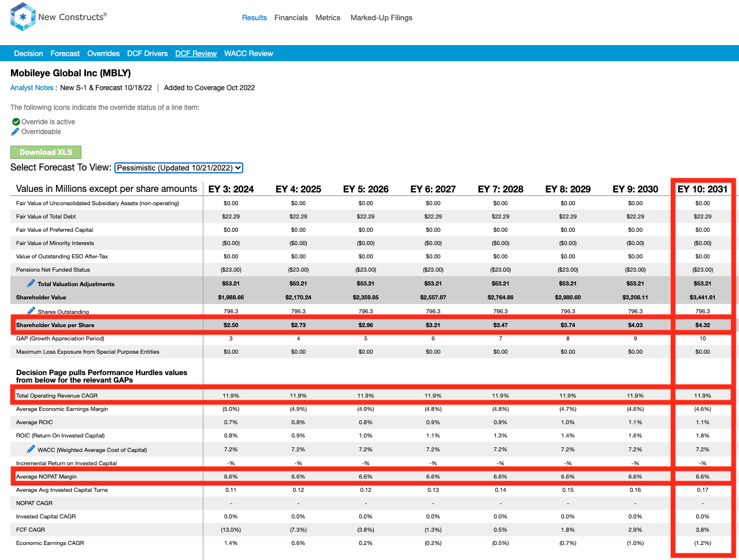Click the 1.8% ROIC cell for 2031
739x560 pixels.
tap(703, 436)
